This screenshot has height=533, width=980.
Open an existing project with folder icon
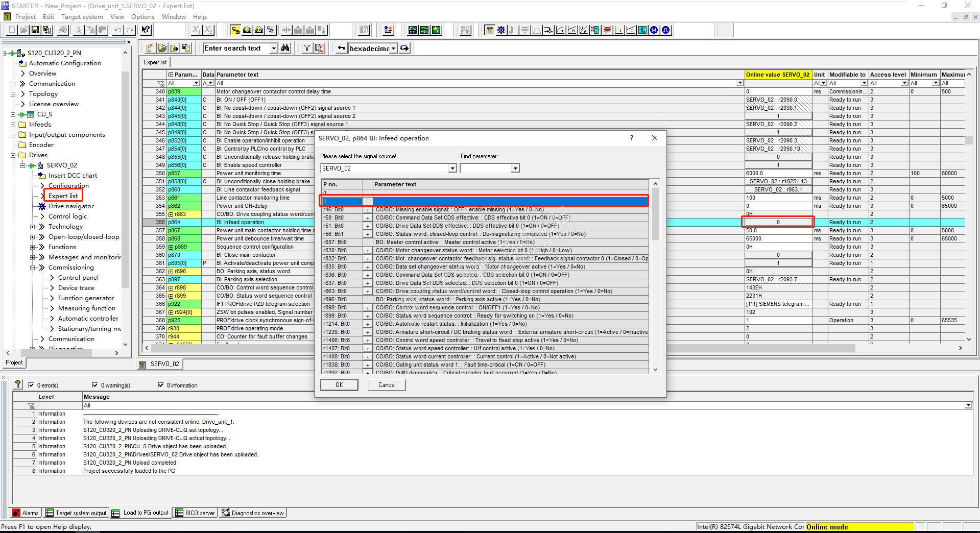23,30
